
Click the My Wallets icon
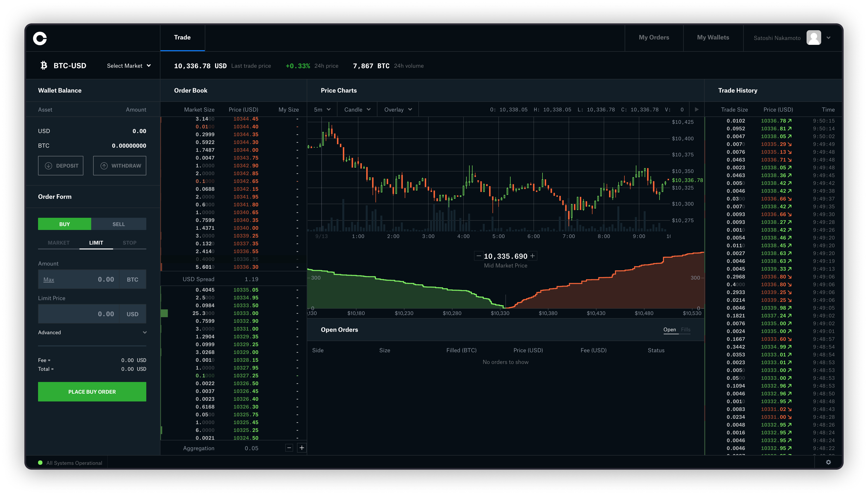click(712, 38)
